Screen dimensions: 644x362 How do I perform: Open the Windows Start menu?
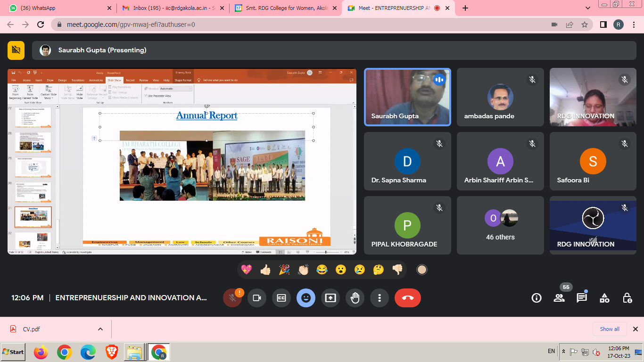14,352
